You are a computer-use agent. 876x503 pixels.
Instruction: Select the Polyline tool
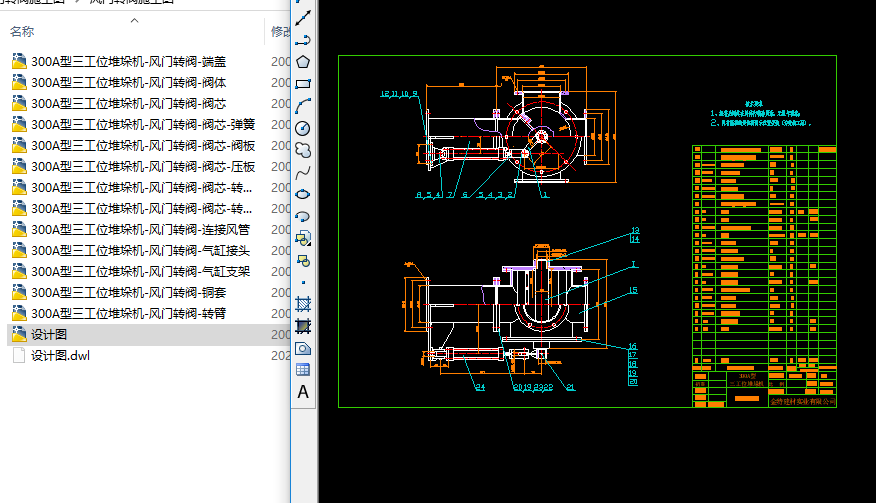point(303,40)
